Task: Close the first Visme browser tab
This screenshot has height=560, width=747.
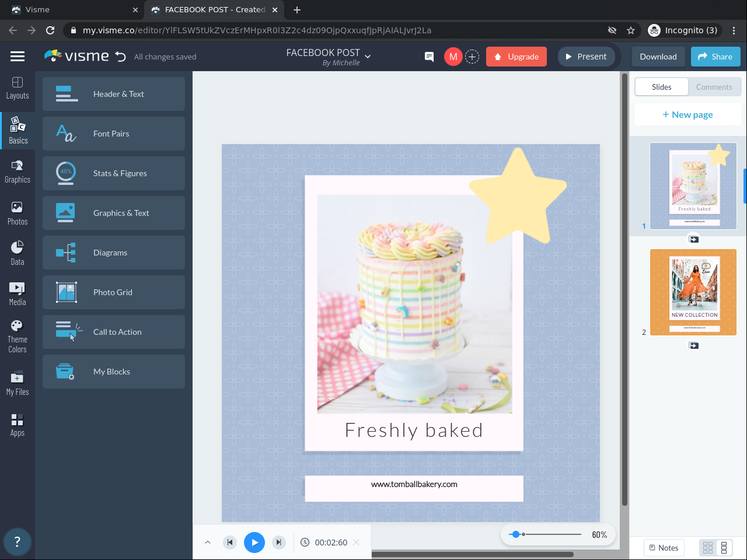Action: point(135,10)
